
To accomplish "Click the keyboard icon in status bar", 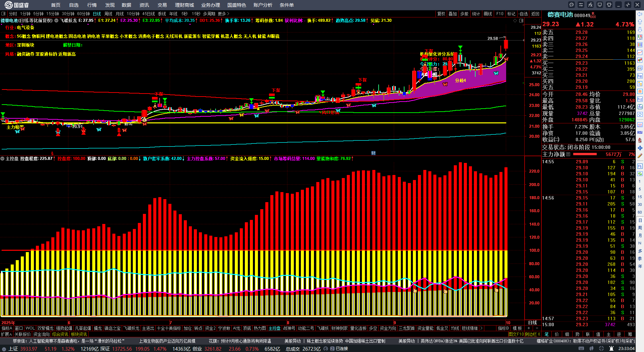I will click(x=581, y=349).
